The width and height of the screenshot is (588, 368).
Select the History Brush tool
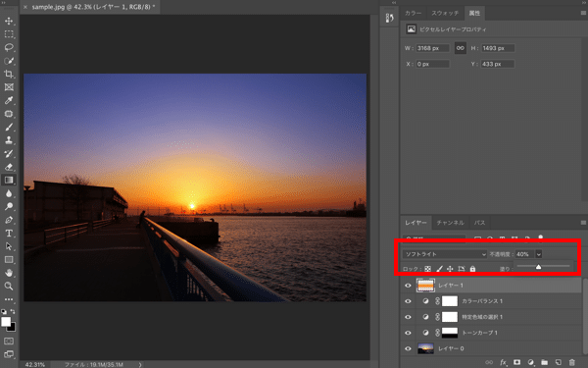tap(9, 153)
